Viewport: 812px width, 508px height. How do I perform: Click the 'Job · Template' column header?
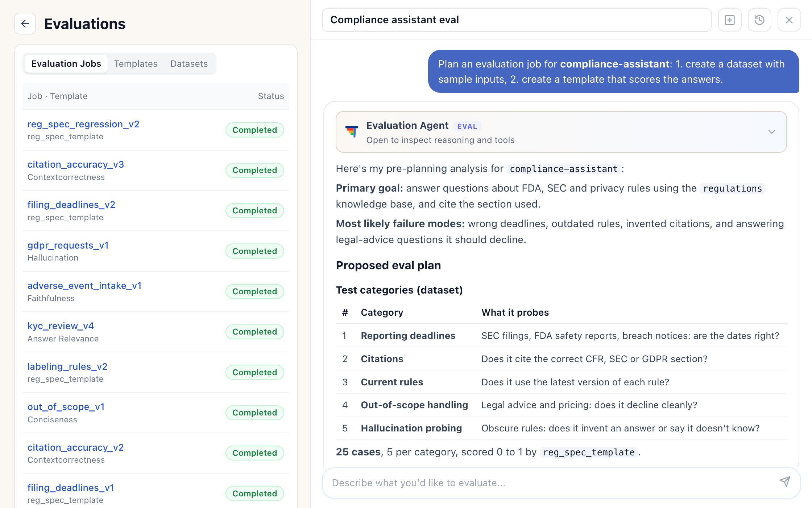pyautogui.click(x=58, y=96)
